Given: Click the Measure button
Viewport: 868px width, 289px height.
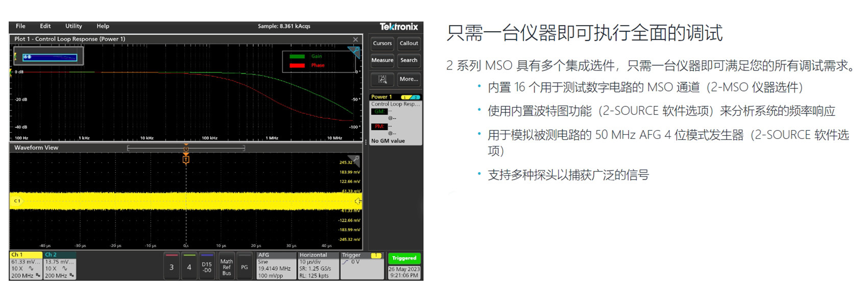Looking at the screenshot, I should [x=382, y=60].
